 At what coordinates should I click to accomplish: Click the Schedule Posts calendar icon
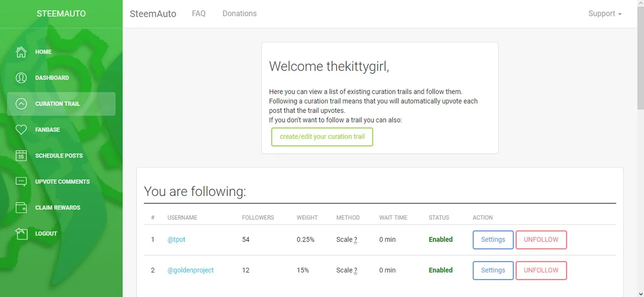(x=21, y=156)
